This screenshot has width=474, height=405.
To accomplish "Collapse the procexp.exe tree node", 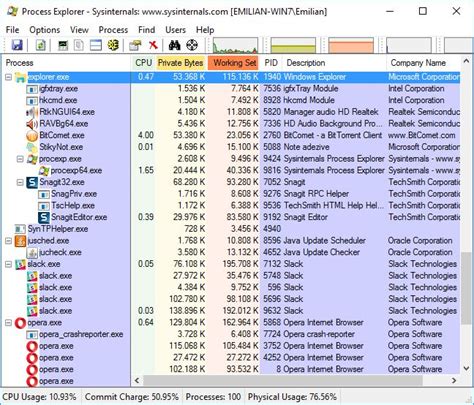I will point(20,159).
